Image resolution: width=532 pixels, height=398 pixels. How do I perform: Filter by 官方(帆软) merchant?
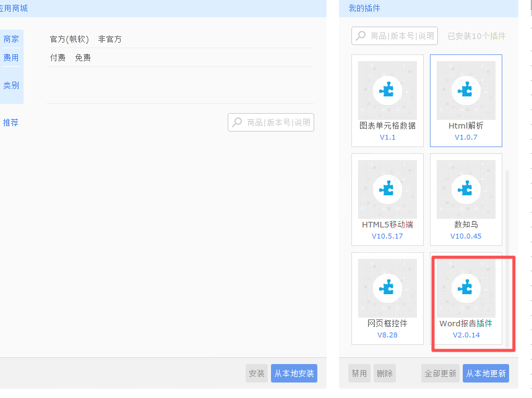point(69,40)
